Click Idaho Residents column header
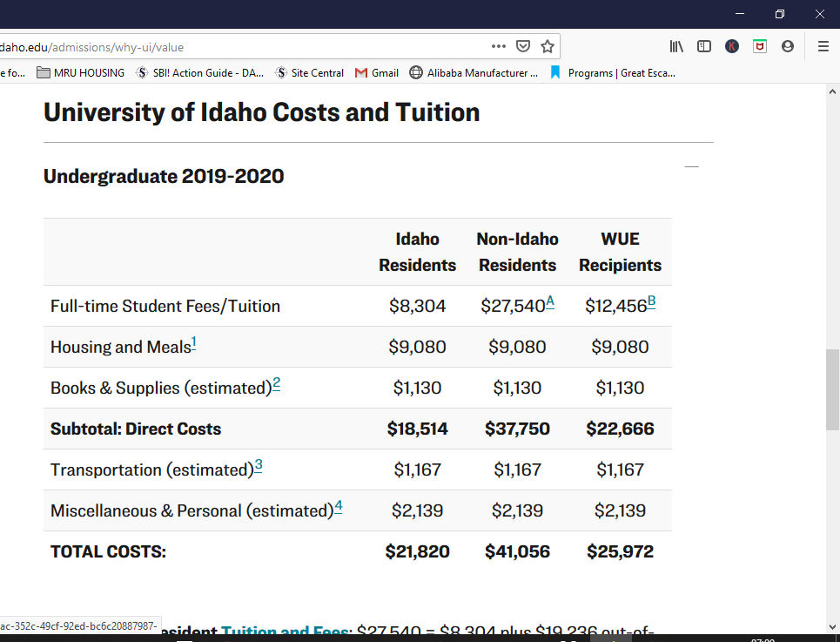840x642 pixels. click(x=417, y=252)
